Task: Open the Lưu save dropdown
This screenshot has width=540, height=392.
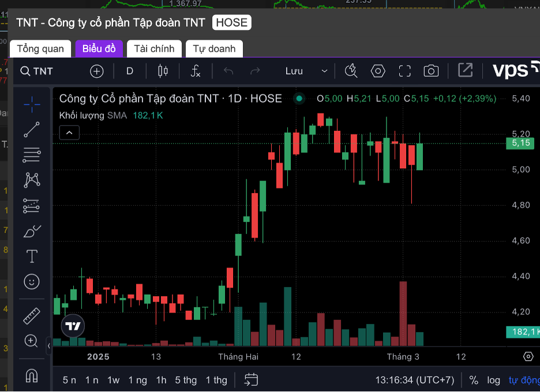Action: pyautogui.click(x=306, y=71)
